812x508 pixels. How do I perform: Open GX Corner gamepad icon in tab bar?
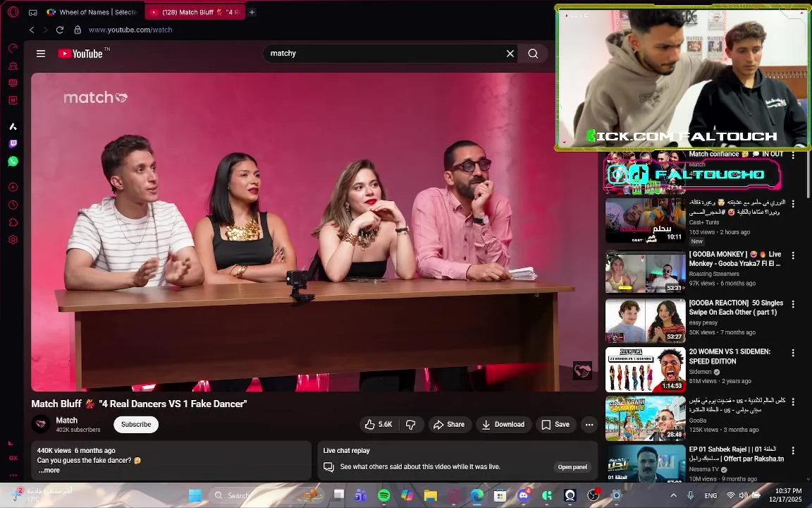pyautogui.click(x=32, y=12)
